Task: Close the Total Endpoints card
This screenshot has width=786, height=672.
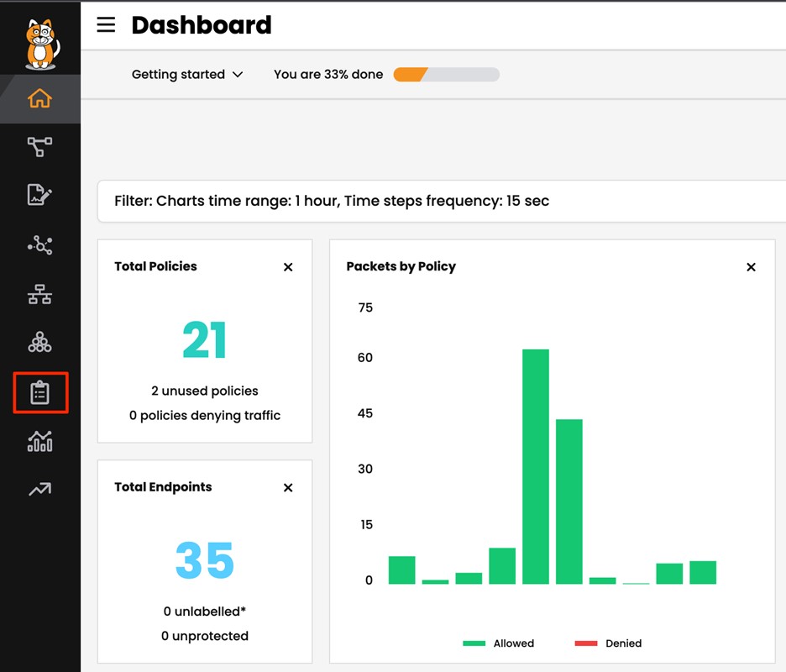Action: (288, 488)
